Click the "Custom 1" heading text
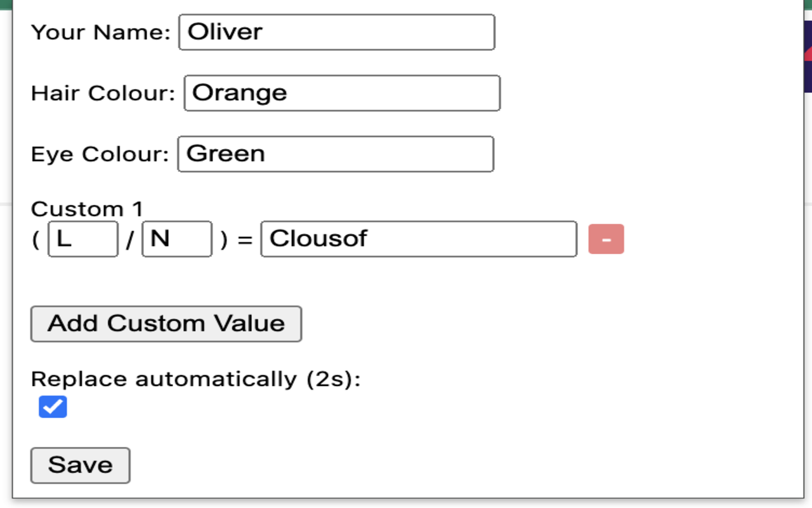Image resolution: width=812 pixels, height=508 pixels. click(x=87, y=209)
